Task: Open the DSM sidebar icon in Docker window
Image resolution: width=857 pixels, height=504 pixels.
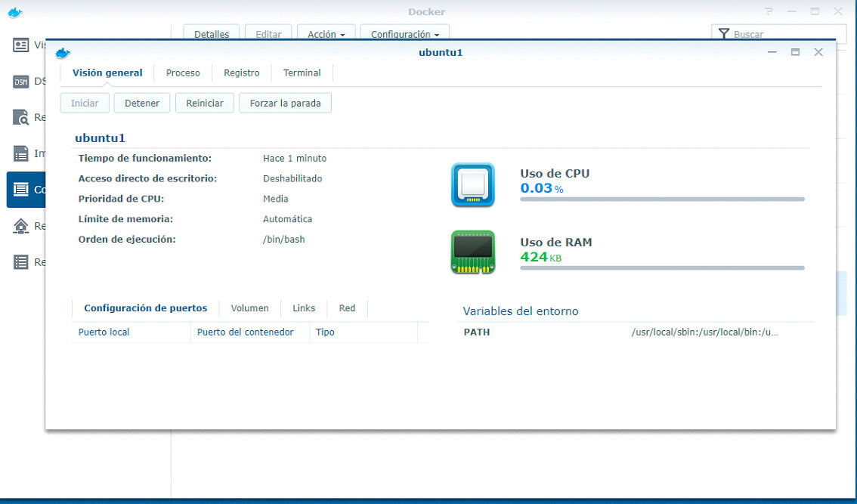Action: (x=20, y=82)
